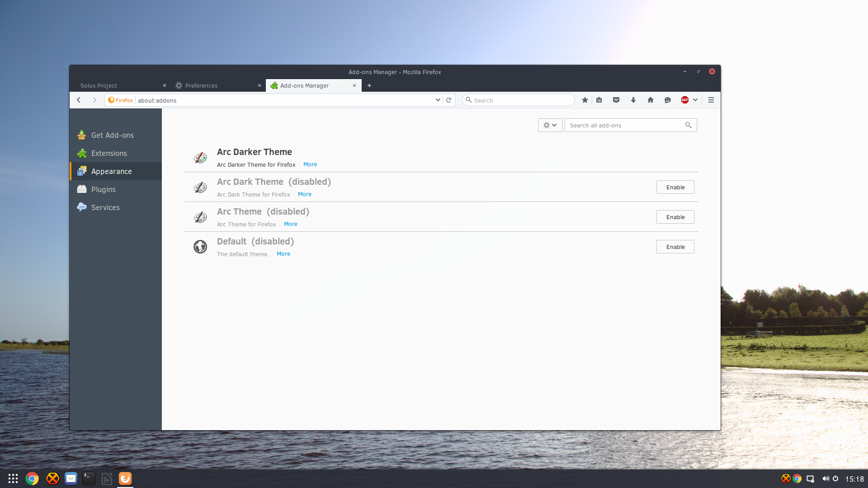Click More link for Arc Dark Theme
The image size is (868, 488).
tap(305, 194)
